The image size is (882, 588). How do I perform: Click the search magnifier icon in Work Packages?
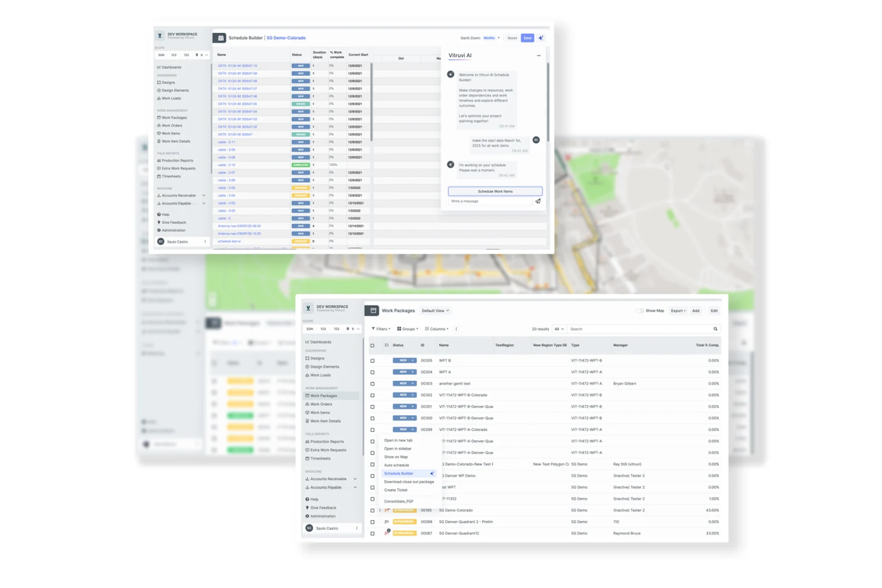coord(715,329)
